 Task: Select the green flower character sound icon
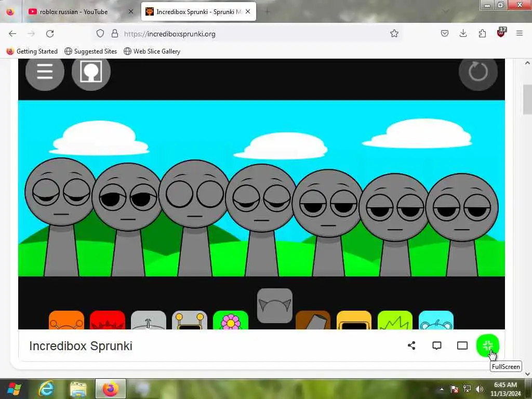pos(231,320)
